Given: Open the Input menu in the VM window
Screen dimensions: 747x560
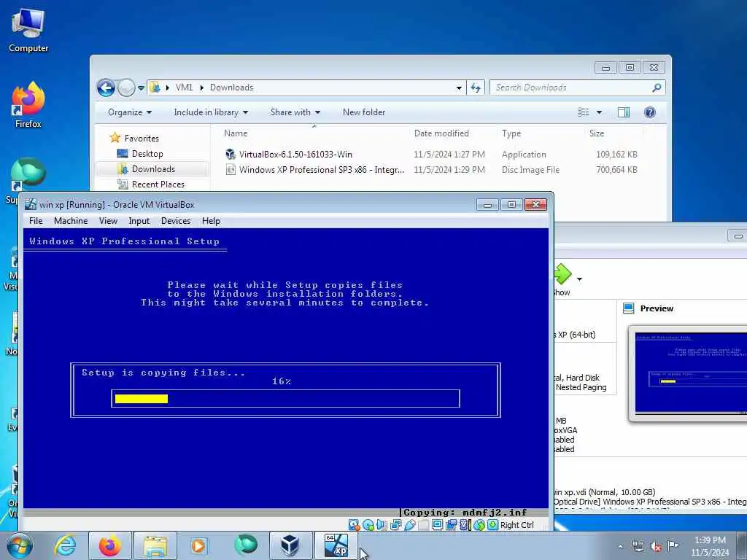Looking at the screenshot, I should [x=139, y=221].
